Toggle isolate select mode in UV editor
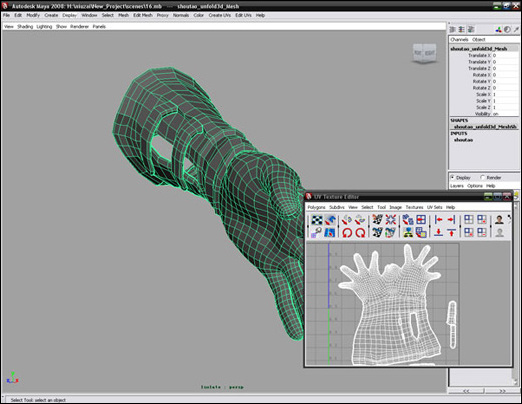 [x=469, y=220]
